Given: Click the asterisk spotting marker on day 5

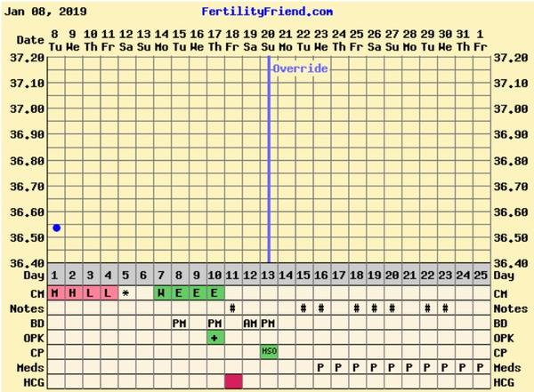Looking at the screenshot, I should coord(125,293).
